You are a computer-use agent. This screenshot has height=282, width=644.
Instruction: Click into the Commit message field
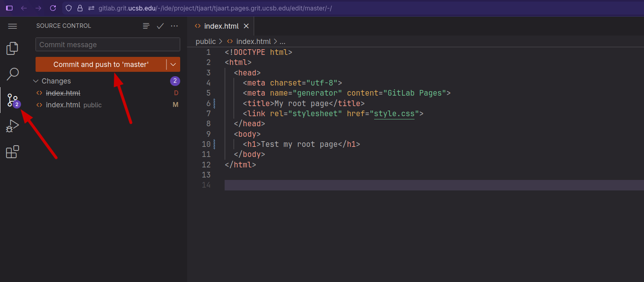pos(107,45)
